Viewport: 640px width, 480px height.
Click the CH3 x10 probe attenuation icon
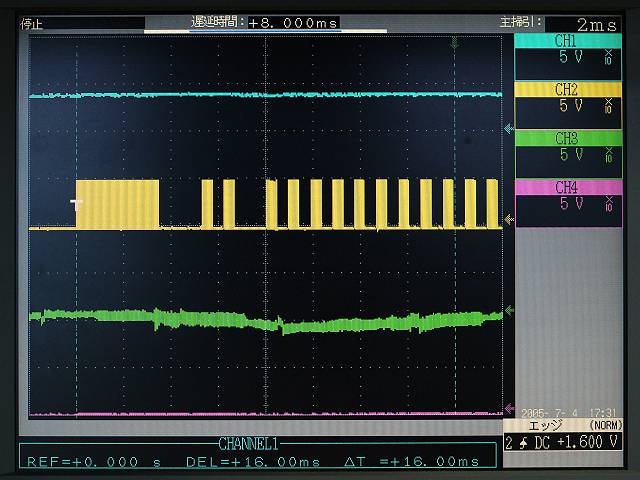pos(607,156)
